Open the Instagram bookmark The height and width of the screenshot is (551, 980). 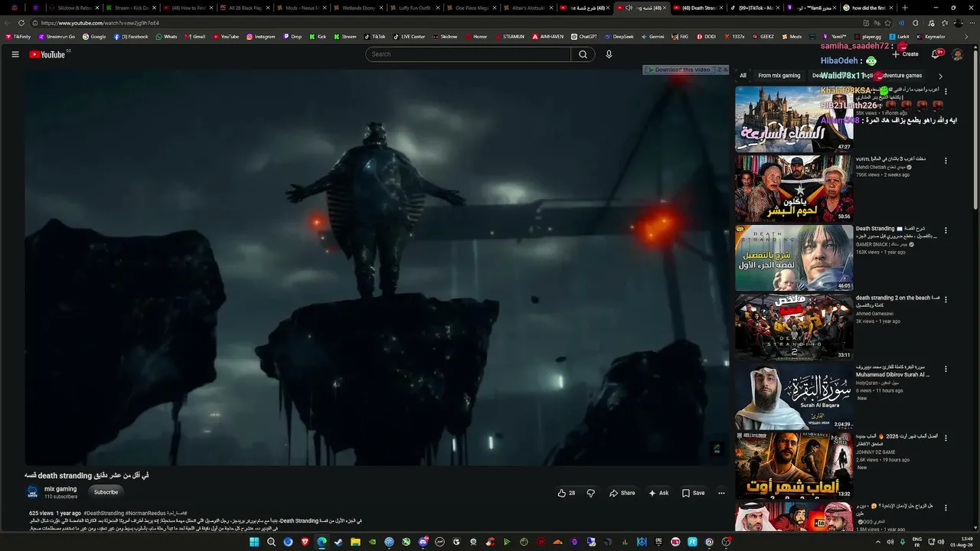point(260,36)
